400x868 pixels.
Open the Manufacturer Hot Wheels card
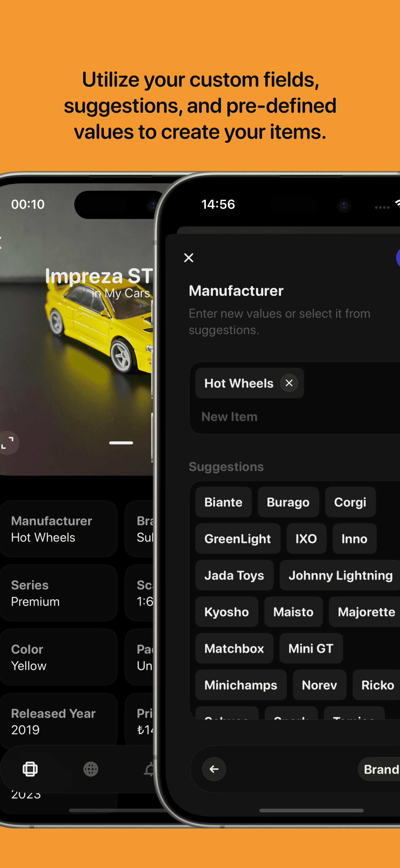[59, 529]
